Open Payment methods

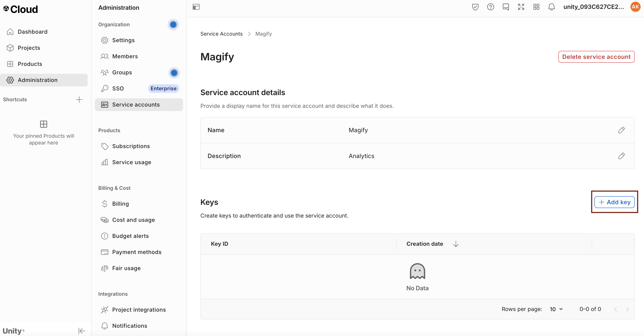[x=139, y=252]
